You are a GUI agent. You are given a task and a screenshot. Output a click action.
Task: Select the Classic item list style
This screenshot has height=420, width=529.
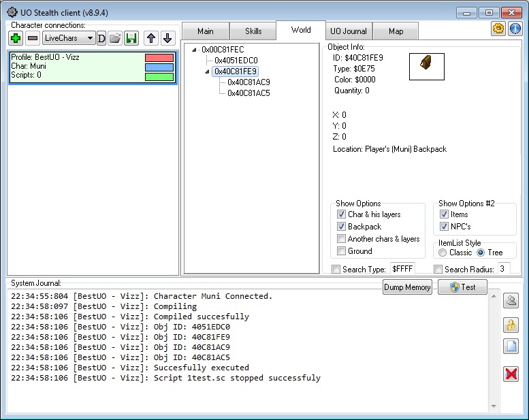[x=443, y=253]
